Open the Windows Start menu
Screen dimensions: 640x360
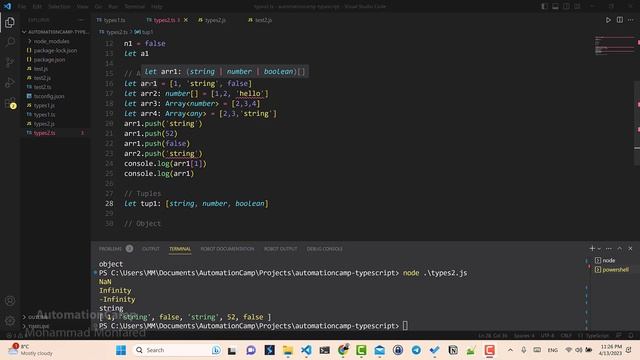coord(121,350)
